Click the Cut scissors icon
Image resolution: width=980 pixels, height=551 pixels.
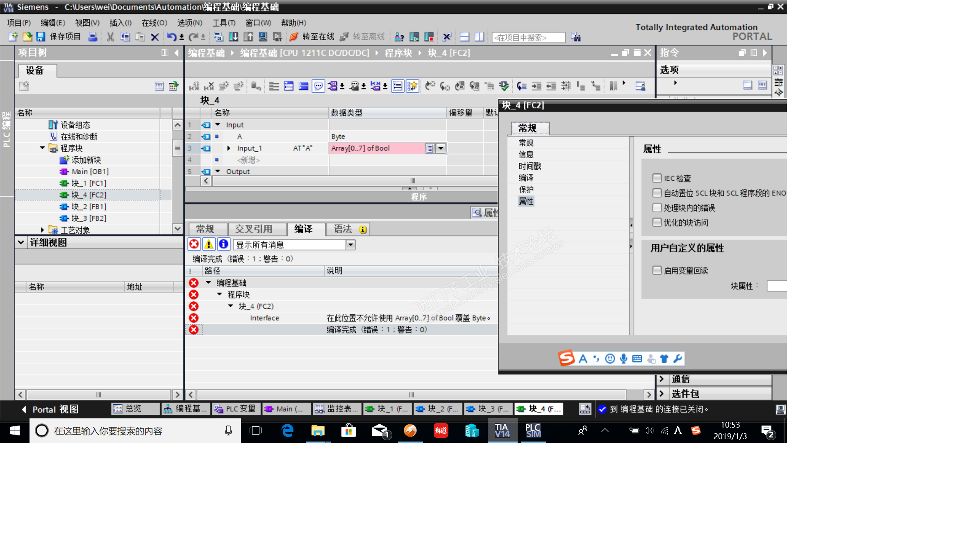[110, 37]
